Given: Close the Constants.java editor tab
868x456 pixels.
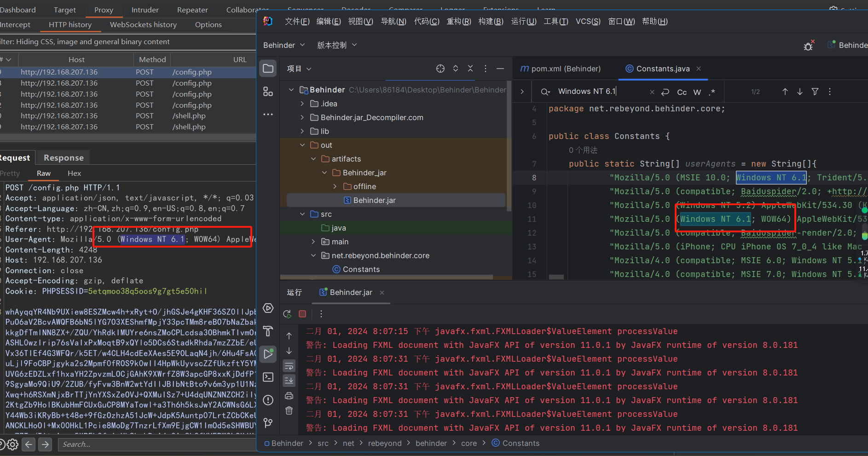Looking at the screenshot, I should click(699, 69).
